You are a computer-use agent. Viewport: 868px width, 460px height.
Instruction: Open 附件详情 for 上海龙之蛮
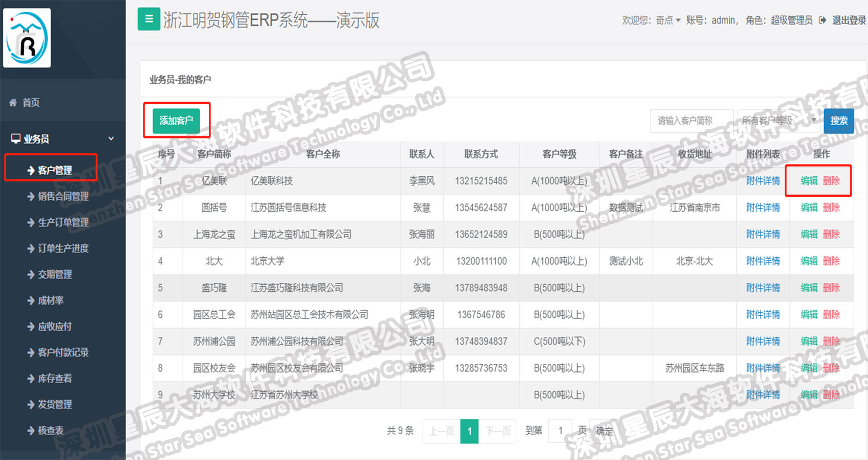coord(763,234)
